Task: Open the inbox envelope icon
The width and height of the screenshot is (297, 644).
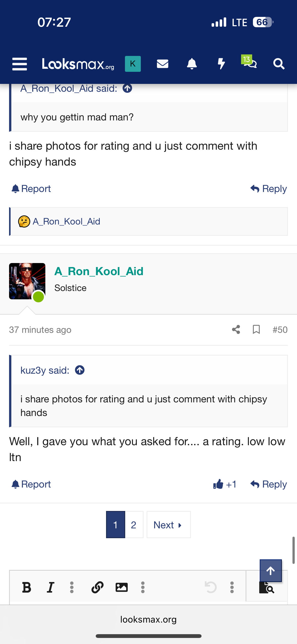Action: coord(162,64)
